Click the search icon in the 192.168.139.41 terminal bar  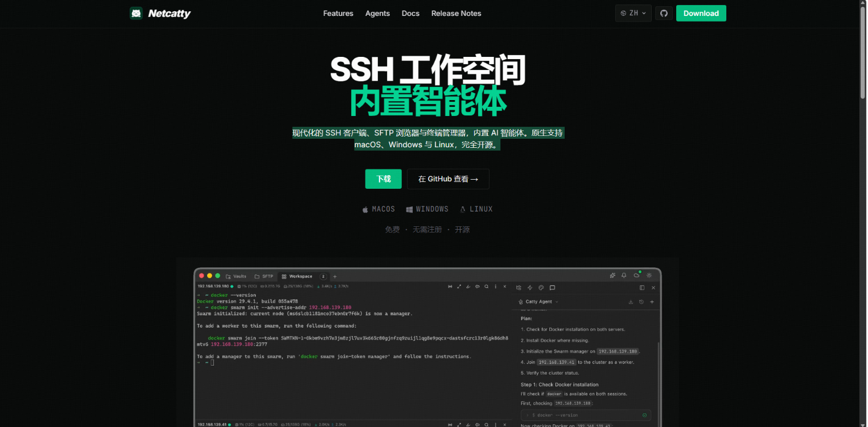coord(487,424)
